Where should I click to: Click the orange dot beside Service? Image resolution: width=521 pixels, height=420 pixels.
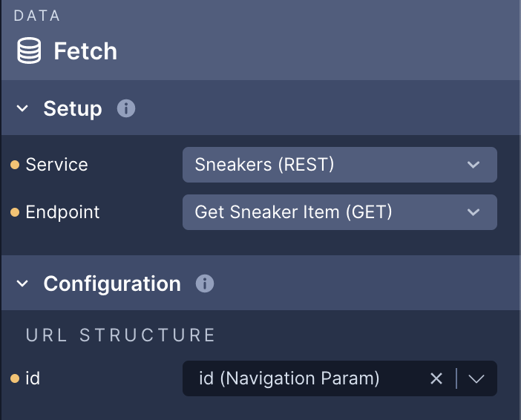click(15, 165)
